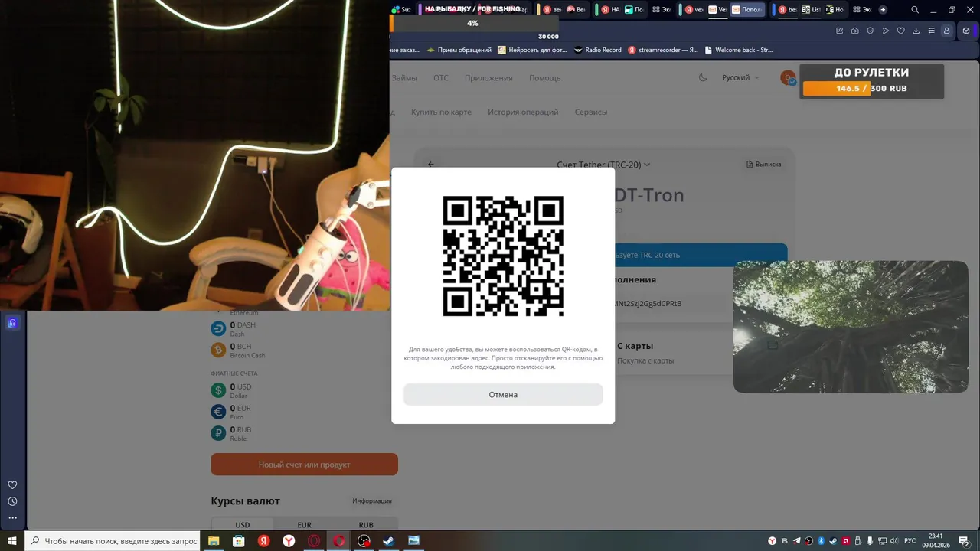Toggle dark mode moon icon

pos(703,78)
